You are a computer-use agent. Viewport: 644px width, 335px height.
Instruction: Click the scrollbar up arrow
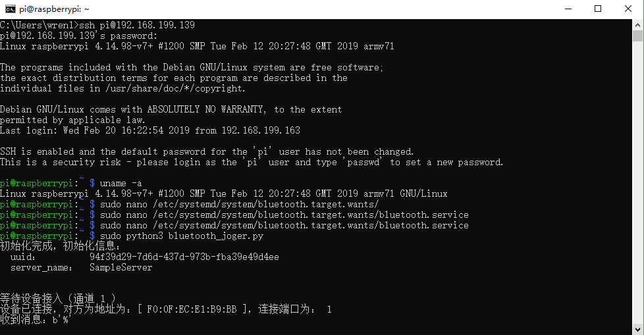(637, 24)
